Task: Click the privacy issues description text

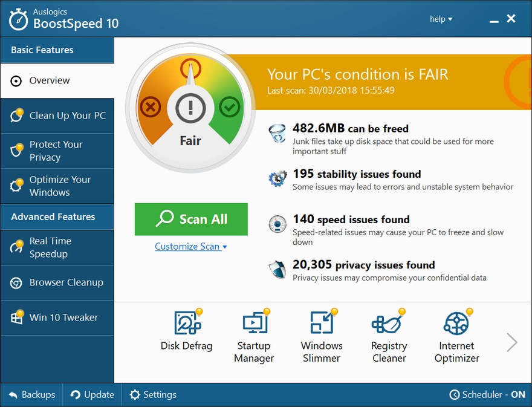Action: pyautogui.click(x=389, y=278)
